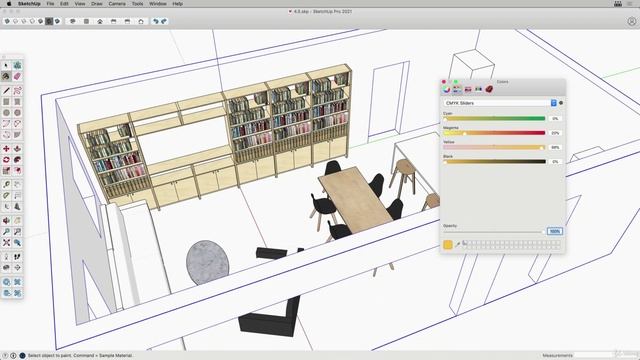Click the current yellow color swatch

point(448,244)
